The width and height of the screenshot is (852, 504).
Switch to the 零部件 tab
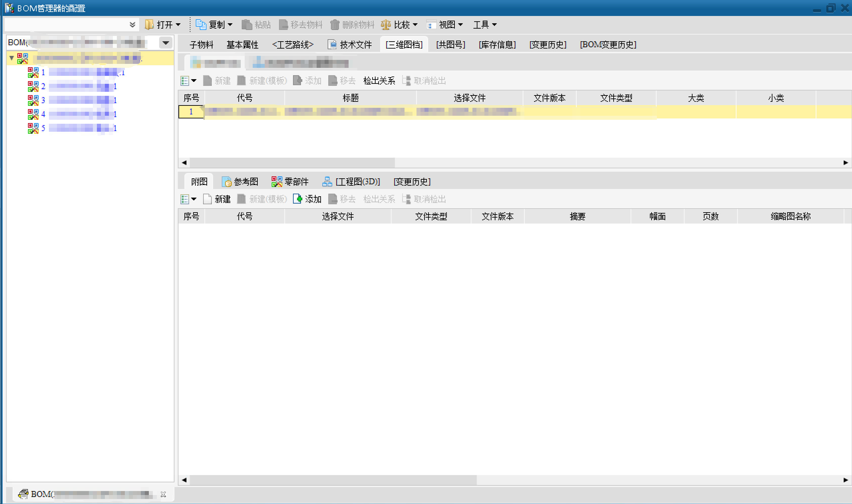pos(290,182)
